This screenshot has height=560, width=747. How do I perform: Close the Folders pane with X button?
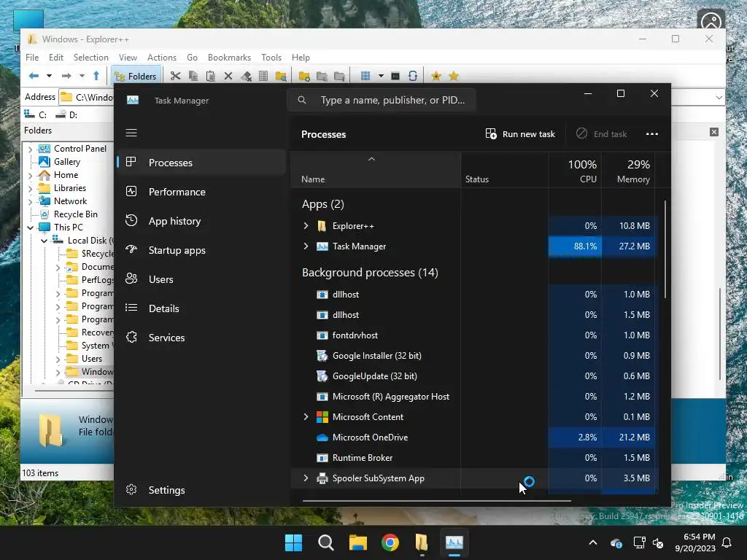tap(713, 132)
